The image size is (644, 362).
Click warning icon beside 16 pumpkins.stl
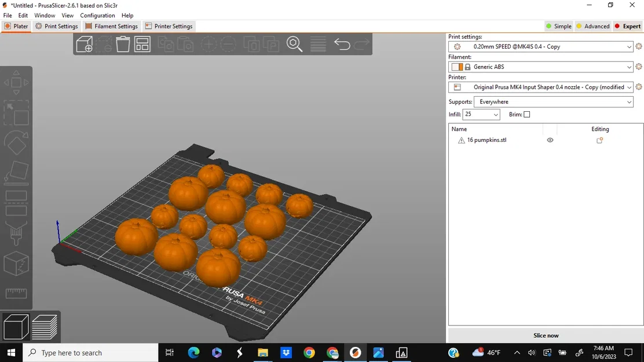pyautogui.click(x=461, y=140)
